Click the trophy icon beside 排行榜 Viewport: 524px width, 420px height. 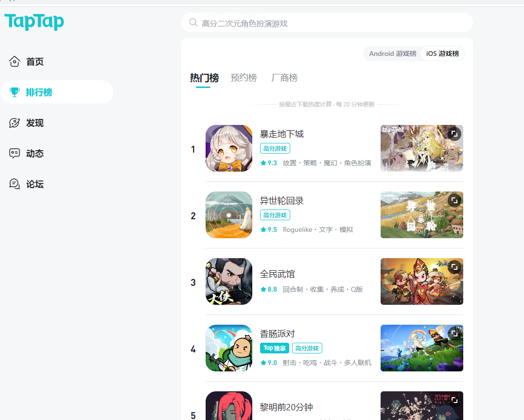point(15,92)
